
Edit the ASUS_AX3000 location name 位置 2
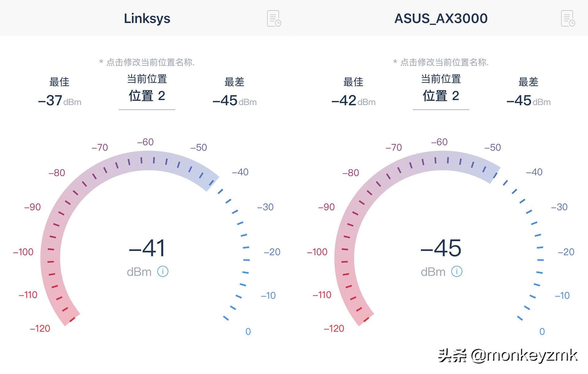[x=441, y=96]
